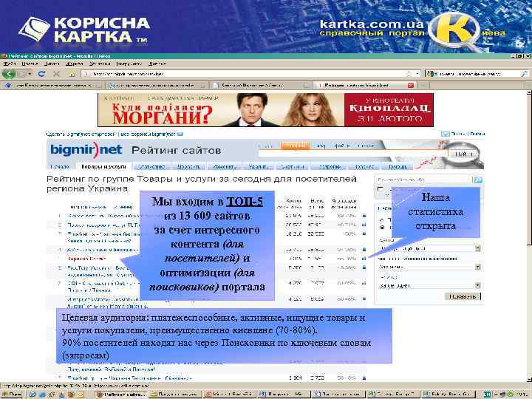Open the PowerPoint taskbar button
This screenshot has width=532, height=399.
point(230,395)
